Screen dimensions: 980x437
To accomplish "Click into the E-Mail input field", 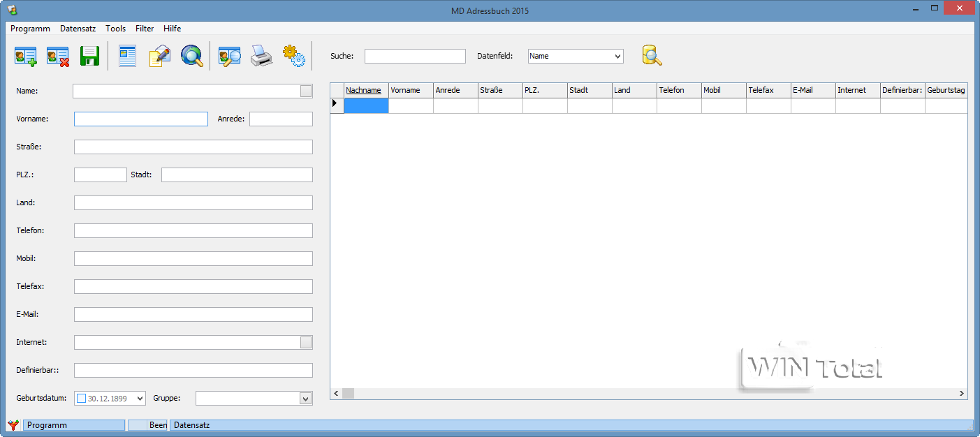I will click(193, 314).
